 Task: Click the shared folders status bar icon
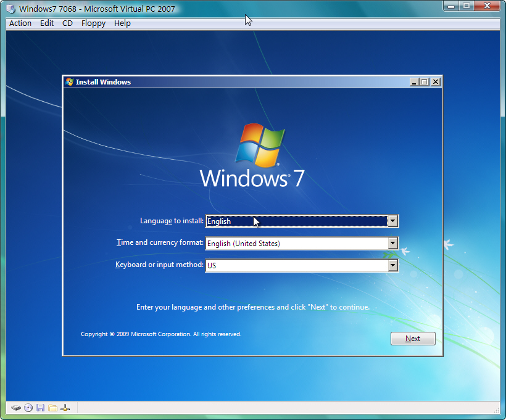pos(52,408)
